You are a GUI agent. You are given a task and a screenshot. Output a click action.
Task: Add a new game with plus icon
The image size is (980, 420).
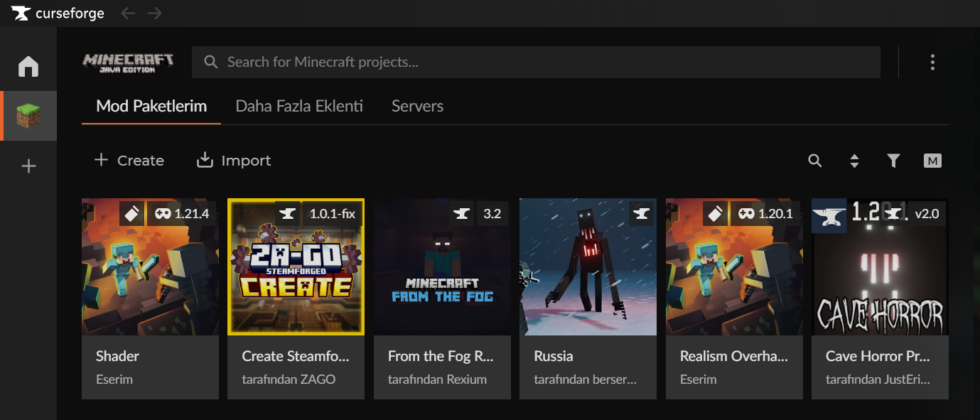28,166
